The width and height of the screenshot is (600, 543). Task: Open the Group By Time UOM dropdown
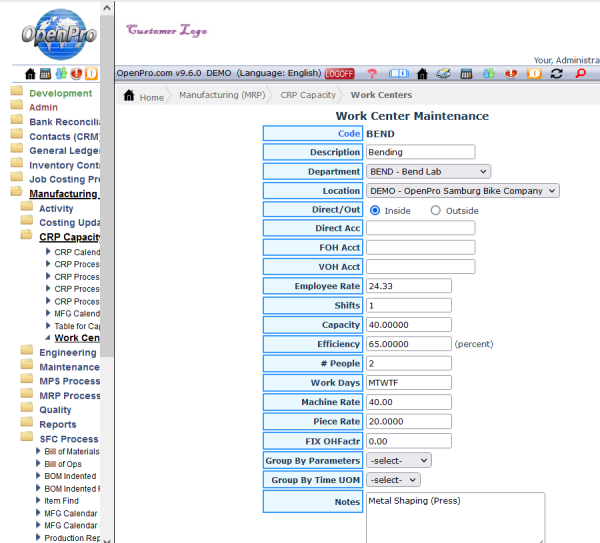(x=392, y=480)
